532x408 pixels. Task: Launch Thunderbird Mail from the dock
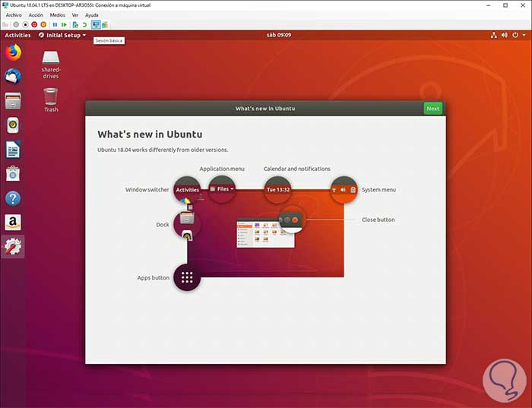click(13, 77)
